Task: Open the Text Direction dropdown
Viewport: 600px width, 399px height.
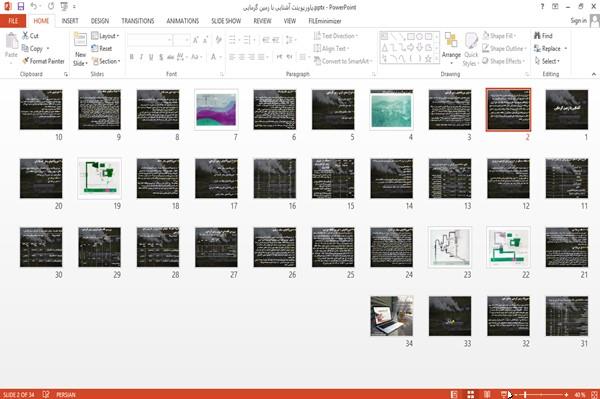Action: pos(336,36)
